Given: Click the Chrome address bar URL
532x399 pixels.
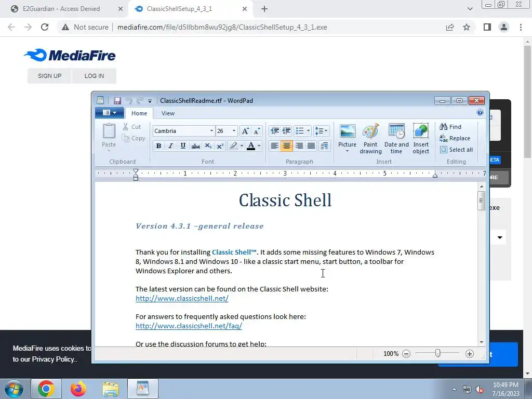Looking at the screenshot, I should click(222, 27).
